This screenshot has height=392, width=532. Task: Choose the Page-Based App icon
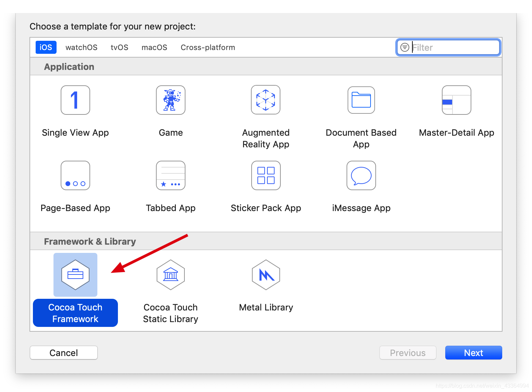(75, 175)
